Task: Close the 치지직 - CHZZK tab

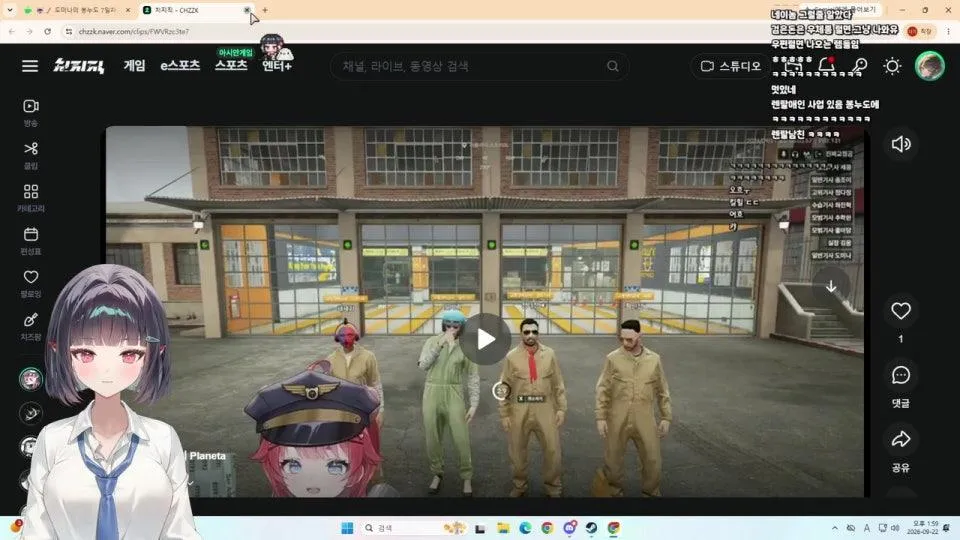Action: pyautogui.click(x=247, y=10)
